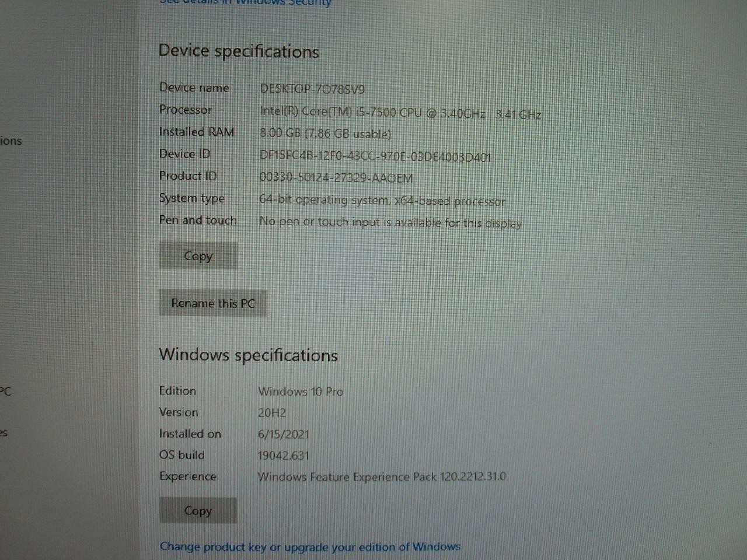Select installed on date 6/15/2021
Image resolution: width=747 pixels, height=560 pixels.
[284, 435]
